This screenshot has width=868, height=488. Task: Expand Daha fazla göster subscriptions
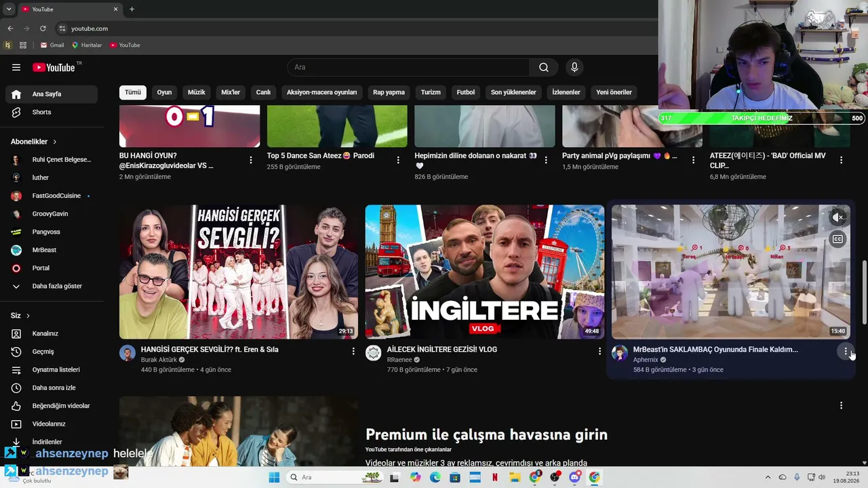tap(52, 286)
